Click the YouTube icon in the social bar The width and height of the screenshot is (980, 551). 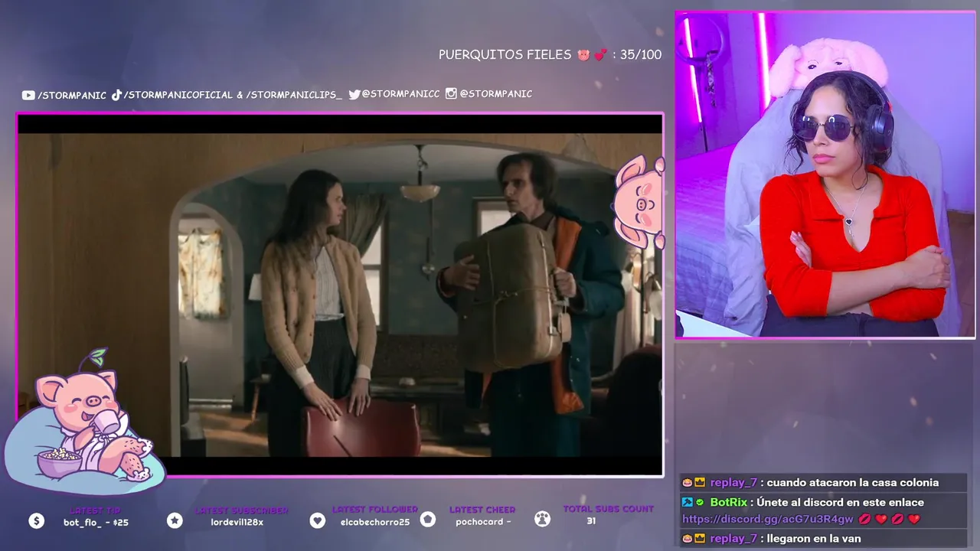(x=28, y=95)
